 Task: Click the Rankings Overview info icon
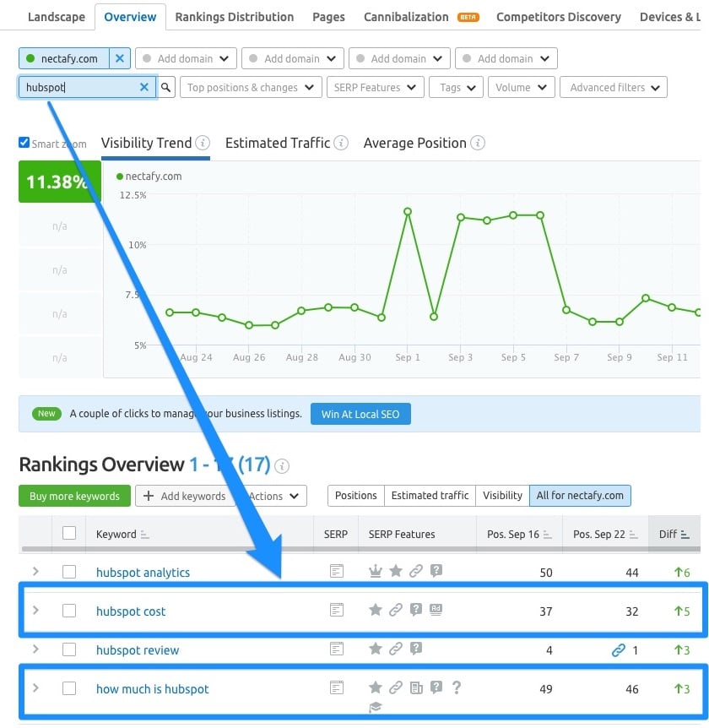(282, 465)
